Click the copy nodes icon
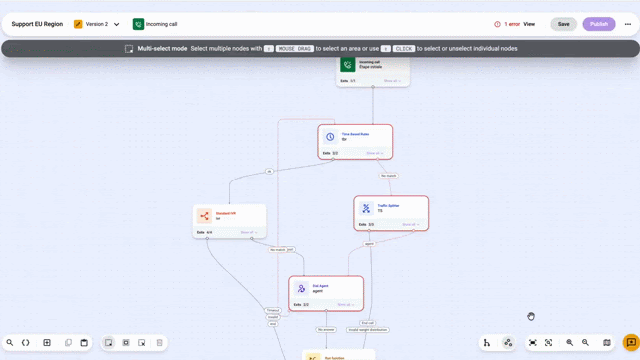This screenshot has width=640, height=360. point(68,342)
